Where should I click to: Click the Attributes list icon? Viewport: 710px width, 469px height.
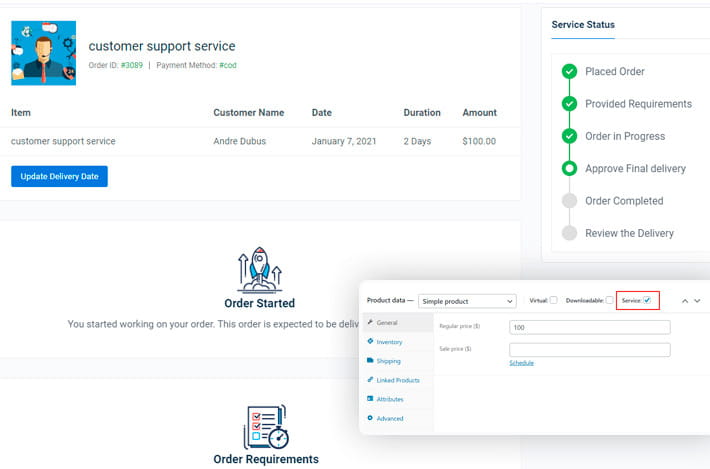pyautogui.click(x=370, y=398)
